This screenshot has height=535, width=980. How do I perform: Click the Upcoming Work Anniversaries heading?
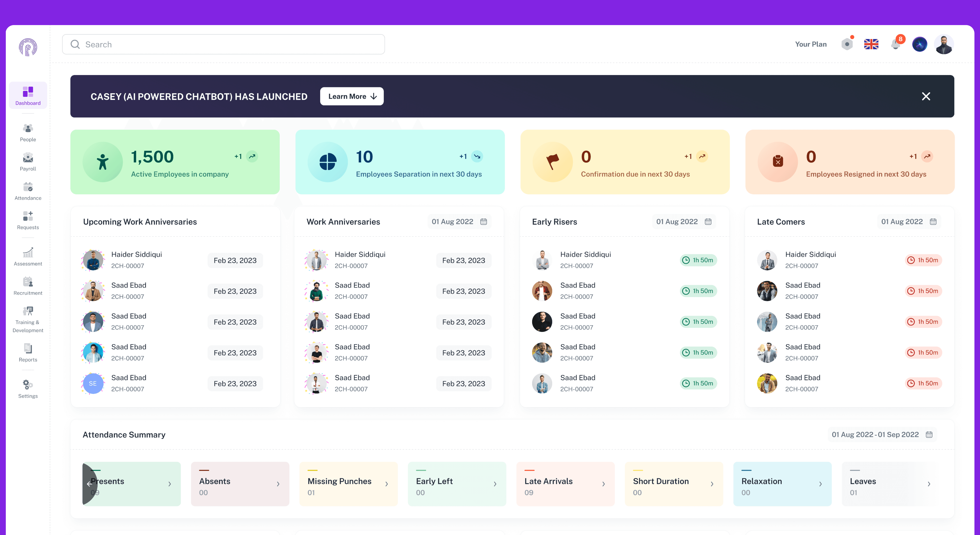[140, 222]
